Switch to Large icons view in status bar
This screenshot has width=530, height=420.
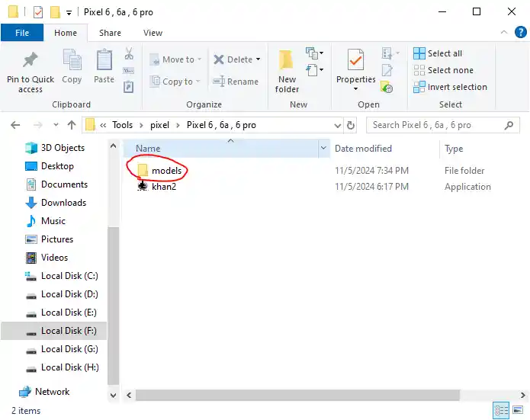(518, 411)
